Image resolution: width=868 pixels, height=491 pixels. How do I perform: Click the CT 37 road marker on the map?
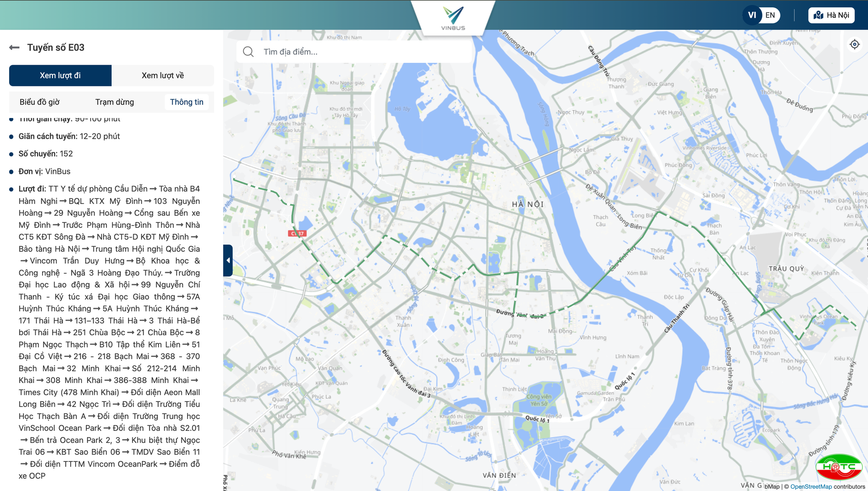[x=297, y=233]
